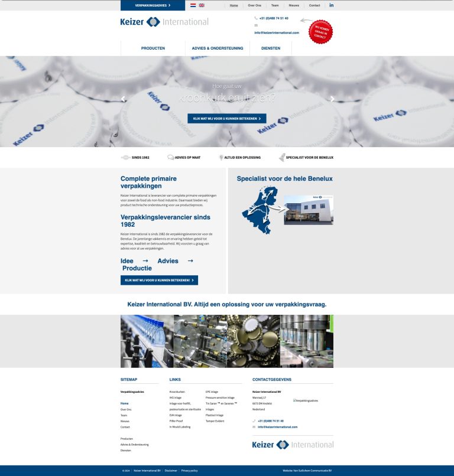Open the 'In Mould Labeling' footer link
Screen dimensions: 454x476
pos(180,427)
